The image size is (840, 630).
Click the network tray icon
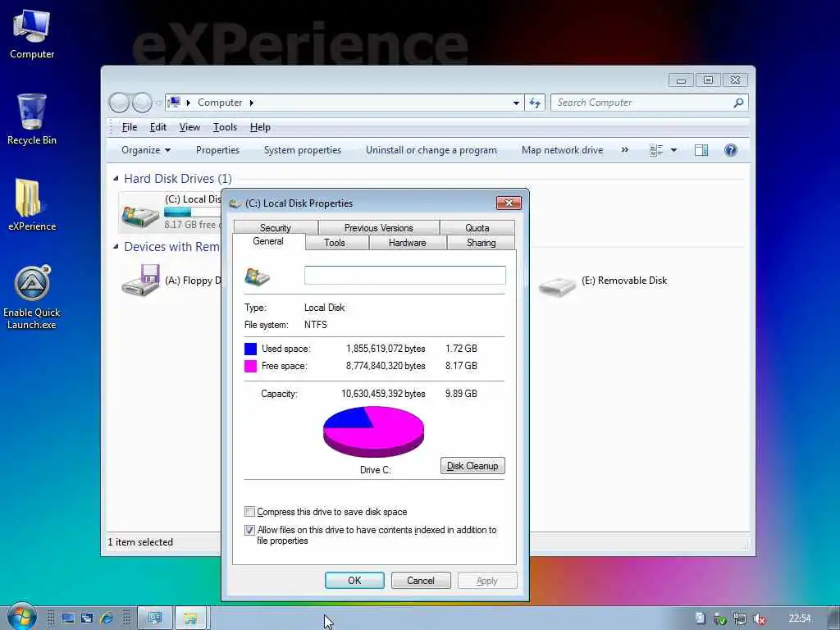coord(740,619)
